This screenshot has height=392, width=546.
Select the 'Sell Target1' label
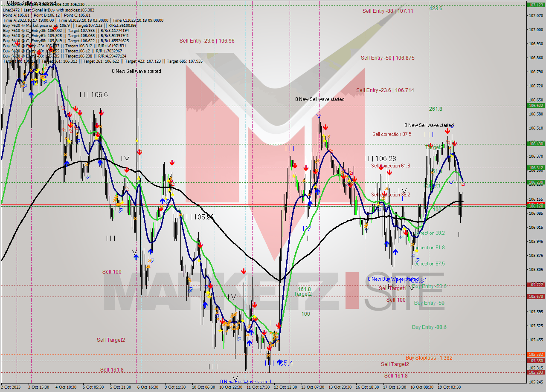click(x=393, y=288)
